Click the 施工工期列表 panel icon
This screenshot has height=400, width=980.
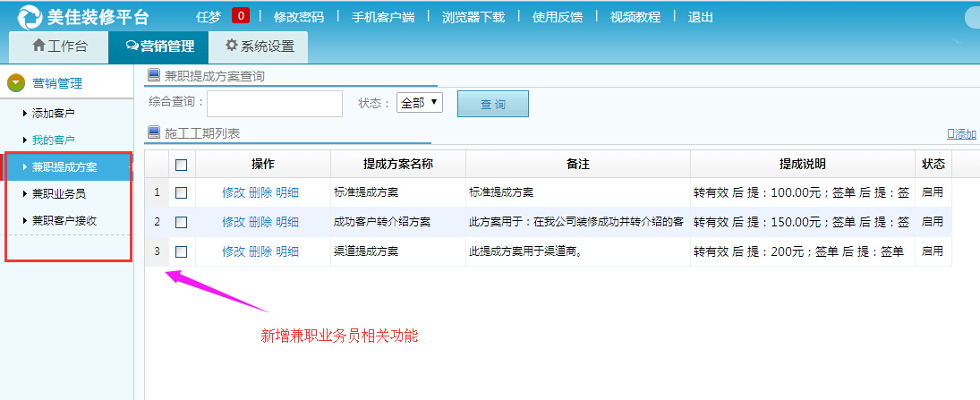tap(154, 132)
